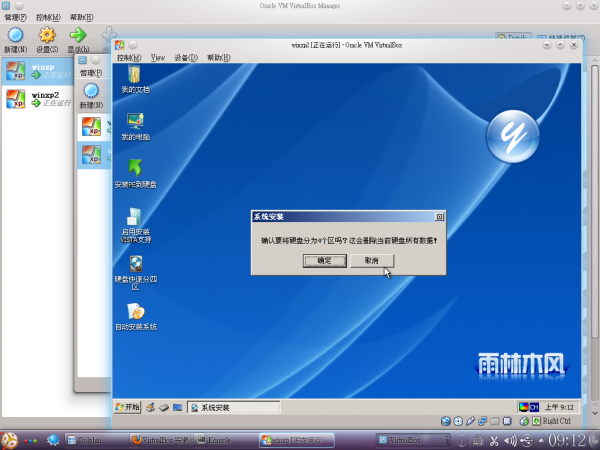Image resolution: width=600 pixels, height=450 pixels.
Task: Click the disk quick launch icon in guest taskbar
Action: click(x=164, y=408)
